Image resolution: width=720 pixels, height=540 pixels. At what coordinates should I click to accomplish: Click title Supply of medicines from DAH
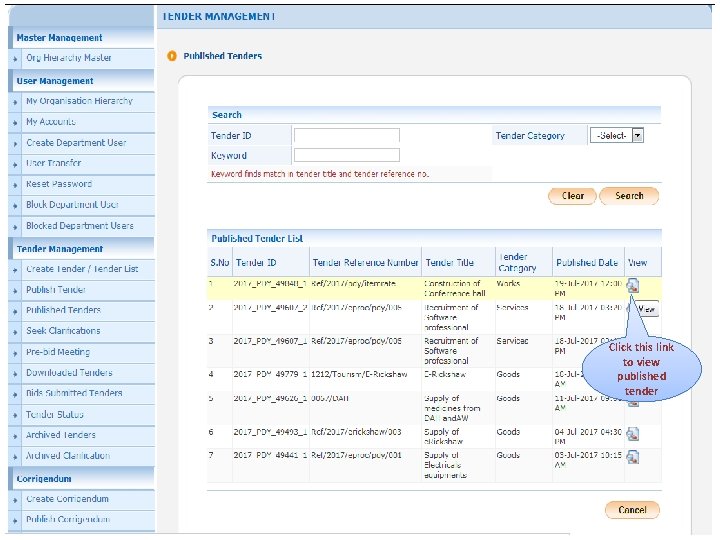(x=452, y=408)
